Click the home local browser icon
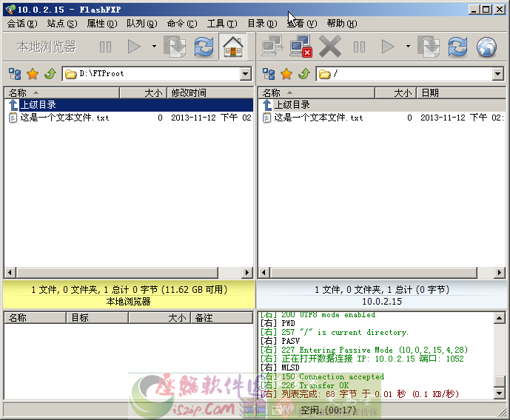Viewport: 510px width, 420px height. [233, 47]
